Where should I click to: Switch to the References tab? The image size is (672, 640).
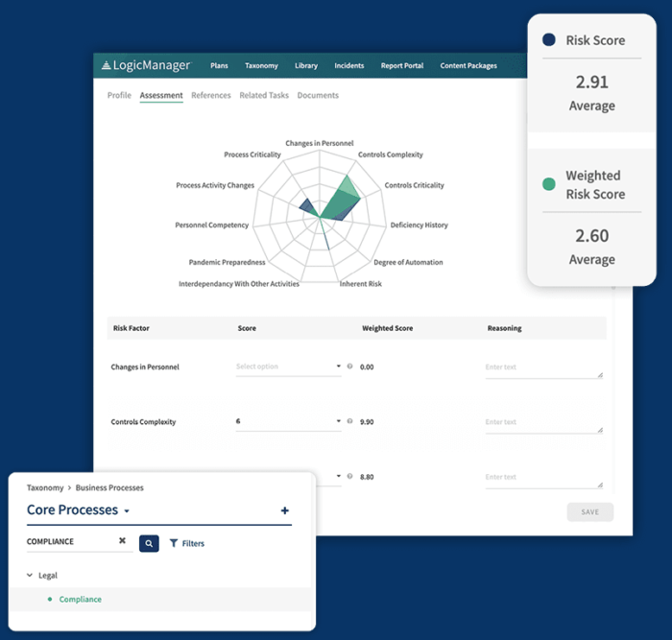(211, 95)
